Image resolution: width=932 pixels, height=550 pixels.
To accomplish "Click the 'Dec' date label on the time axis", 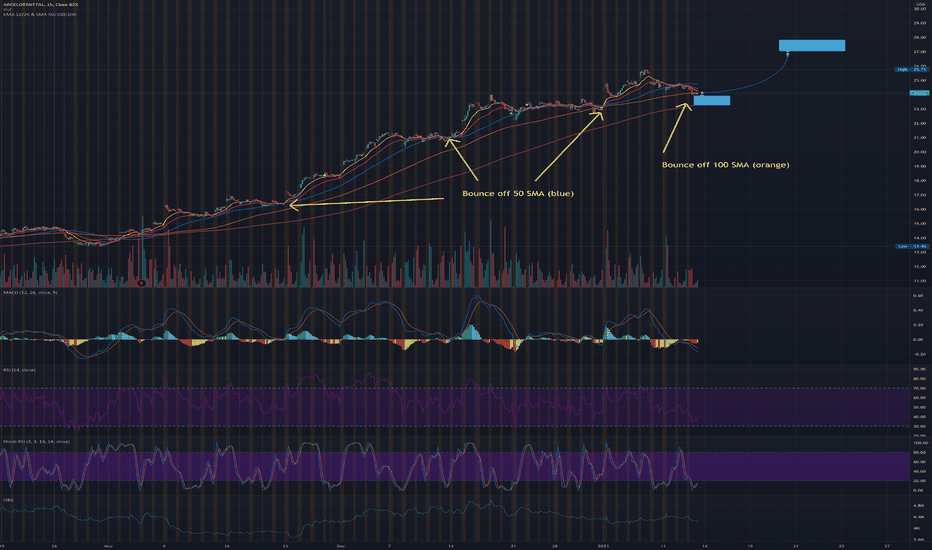I will pyautogui.click(x=340, y=545).
